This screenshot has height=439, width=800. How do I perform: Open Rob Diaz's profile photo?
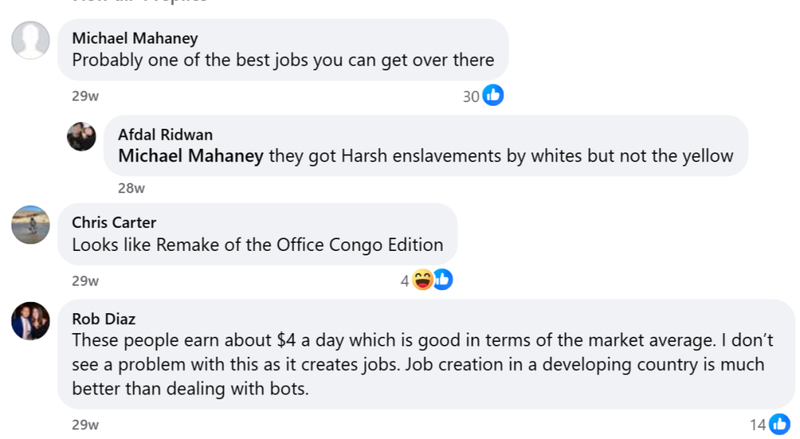[30, 321]
